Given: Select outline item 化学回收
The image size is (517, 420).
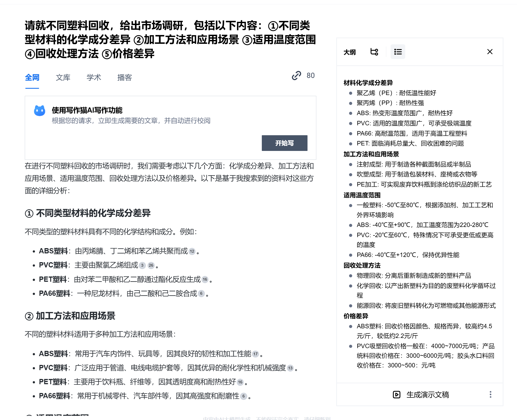Looking at the screenshot, I should (x=426, y=290).
